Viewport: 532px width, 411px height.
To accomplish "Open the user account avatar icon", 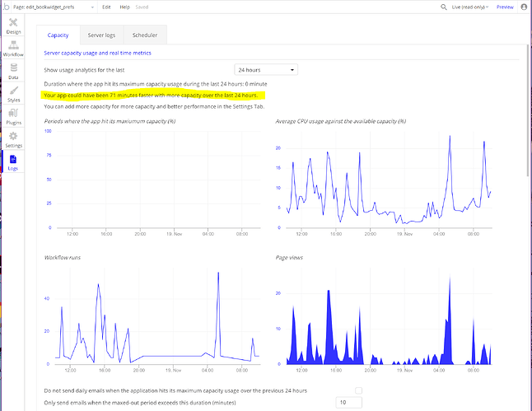I will [x=524, y=7].
